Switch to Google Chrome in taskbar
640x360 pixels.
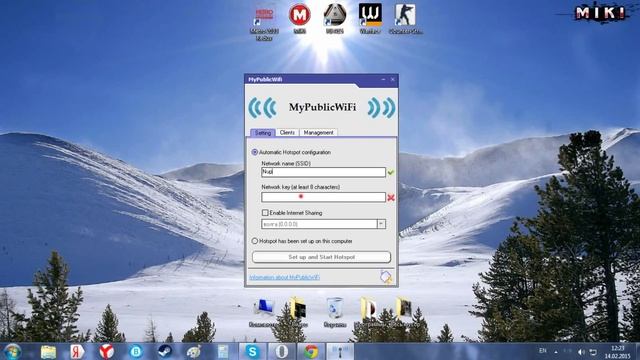pyautogui.click(x=311, y=351)
